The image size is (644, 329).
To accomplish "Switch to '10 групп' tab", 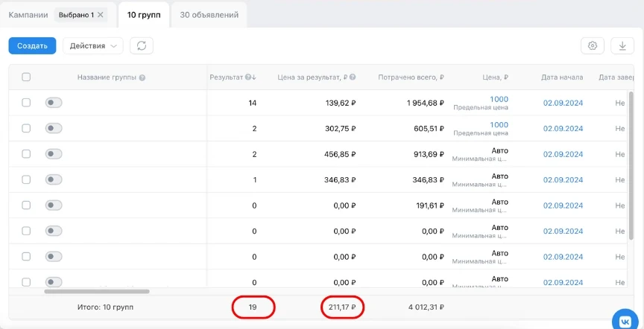I will (144, 15).
